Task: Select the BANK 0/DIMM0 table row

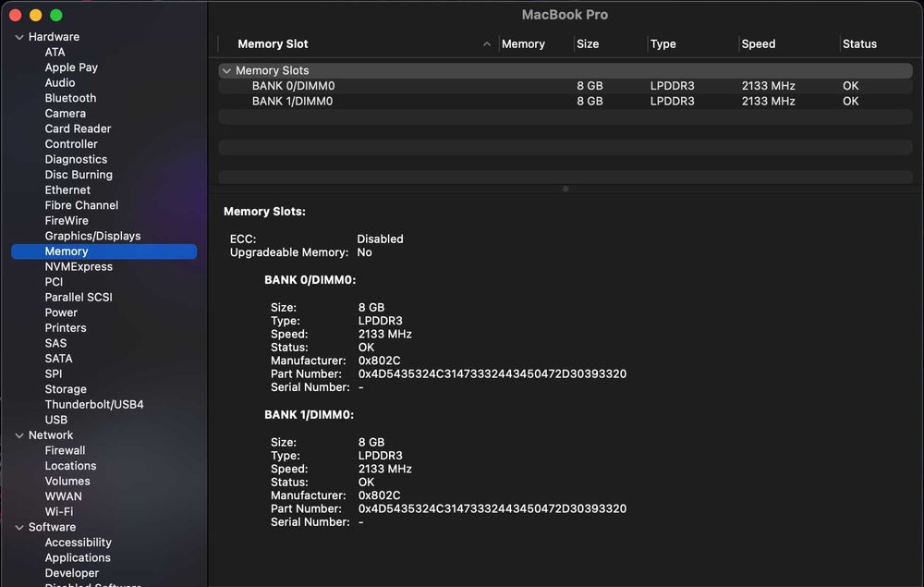Action: pos(565,86)
